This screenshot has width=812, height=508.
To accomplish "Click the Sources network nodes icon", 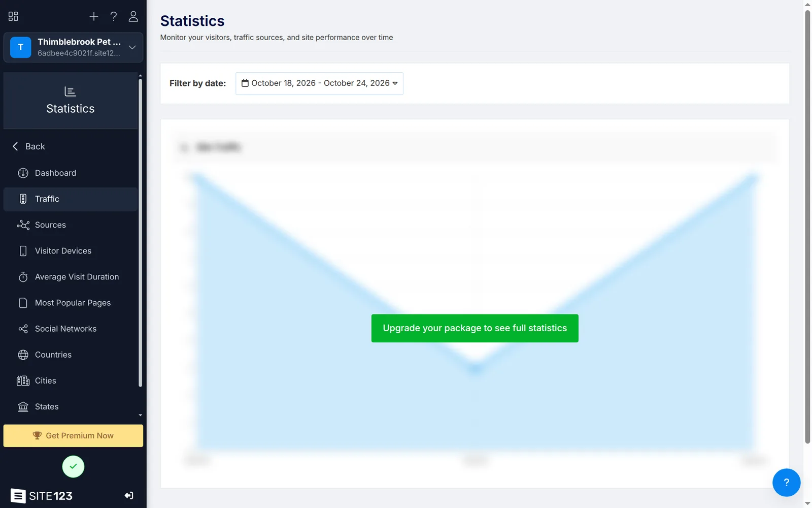I will pyautogui.click(x=23, y=225).
